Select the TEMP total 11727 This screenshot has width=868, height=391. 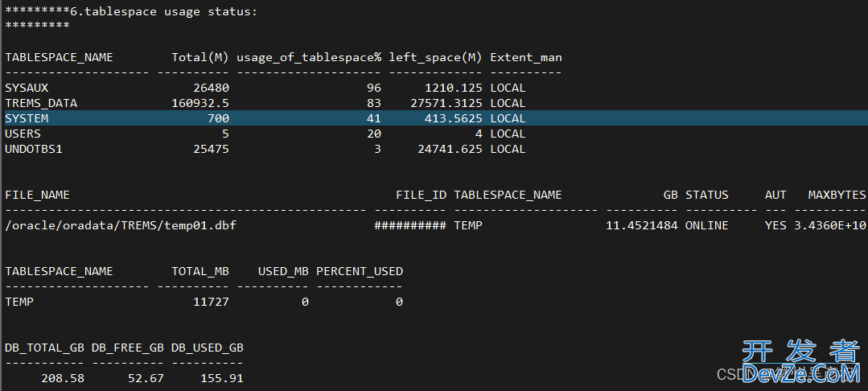211,302
